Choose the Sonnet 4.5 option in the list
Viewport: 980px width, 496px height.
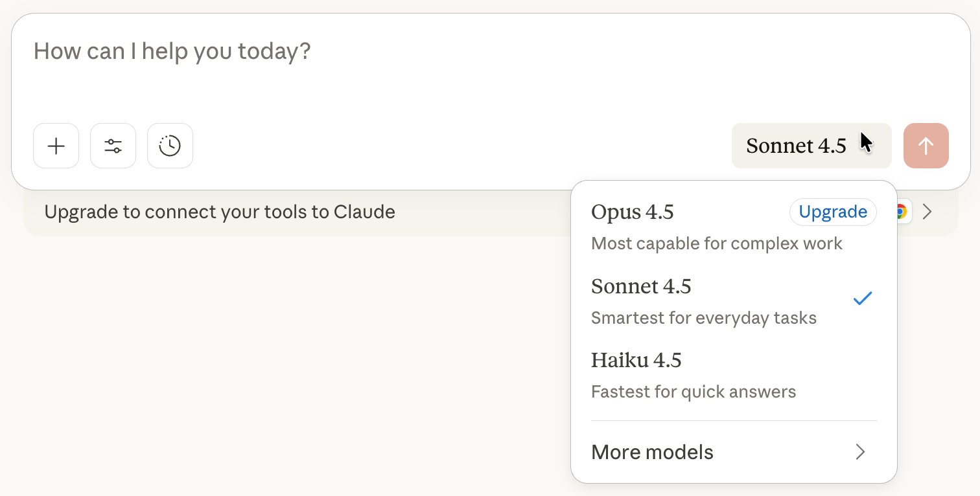click(641, 286)
